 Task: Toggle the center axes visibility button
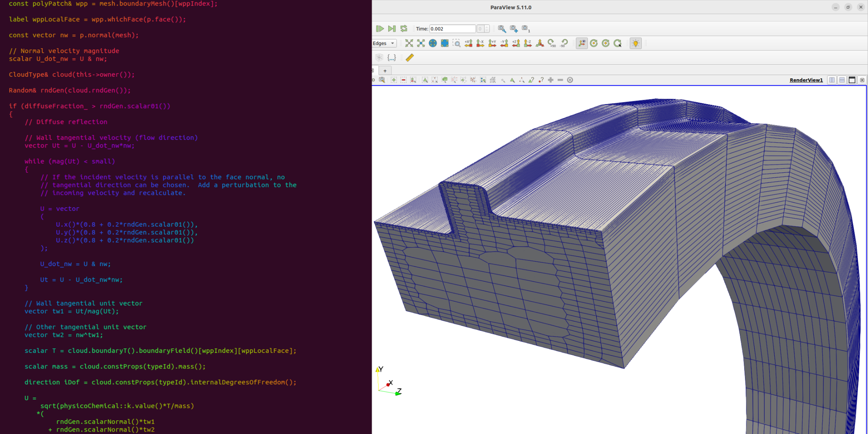[581, 43]
